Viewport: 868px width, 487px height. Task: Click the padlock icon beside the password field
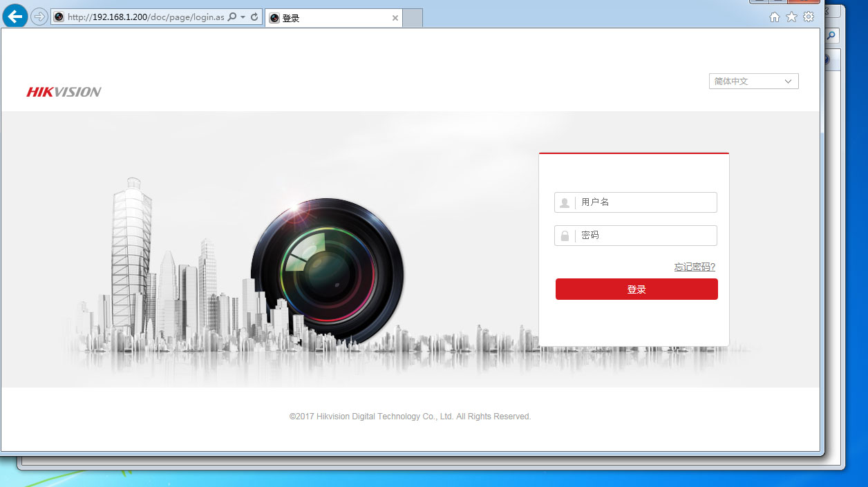564,235
